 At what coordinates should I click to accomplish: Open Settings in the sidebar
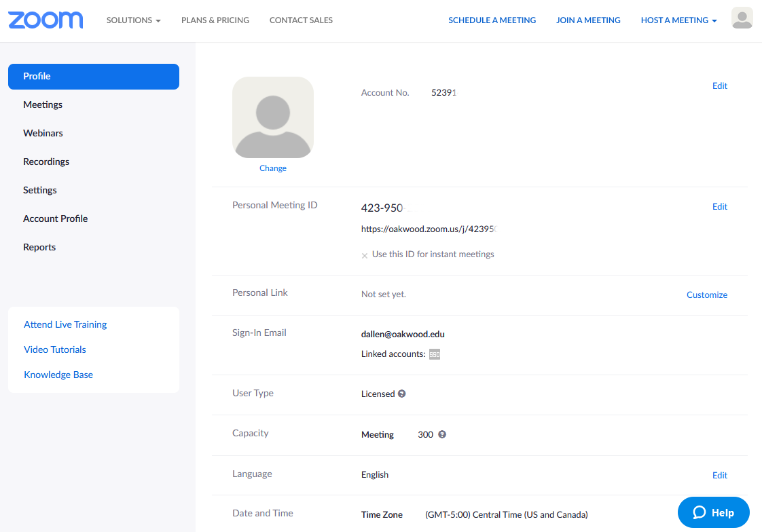pos(40,190)
